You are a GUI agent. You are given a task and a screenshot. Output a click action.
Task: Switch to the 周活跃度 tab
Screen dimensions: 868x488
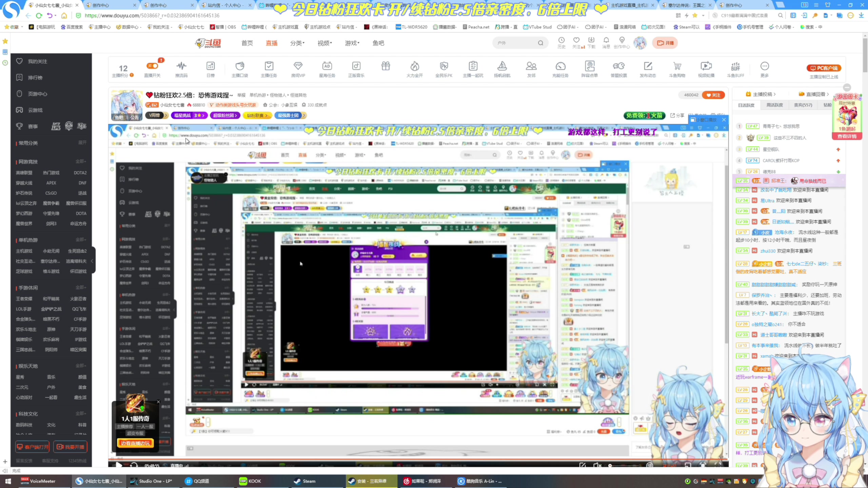tap(774, 105)
